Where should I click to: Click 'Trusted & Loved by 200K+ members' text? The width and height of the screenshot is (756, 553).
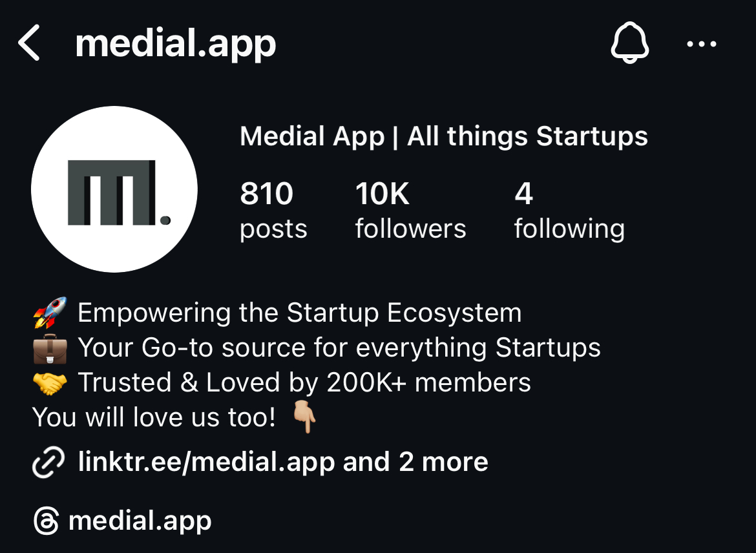coord(304,382)
